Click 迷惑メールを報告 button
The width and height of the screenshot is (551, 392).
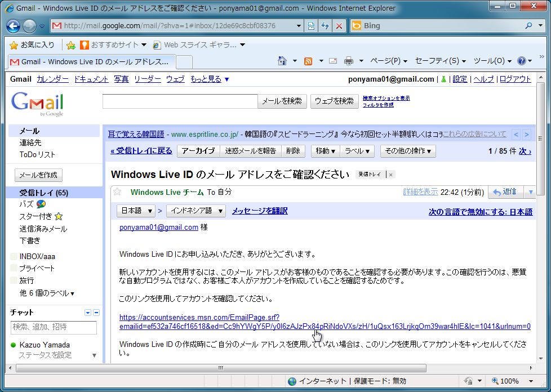click(x=251, y=151)
